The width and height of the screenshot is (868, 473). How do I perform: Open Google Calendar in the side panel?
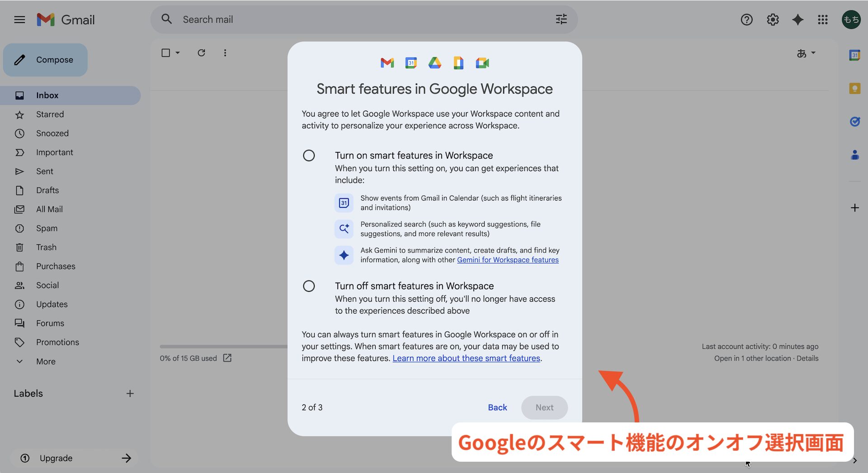point(854,55)
